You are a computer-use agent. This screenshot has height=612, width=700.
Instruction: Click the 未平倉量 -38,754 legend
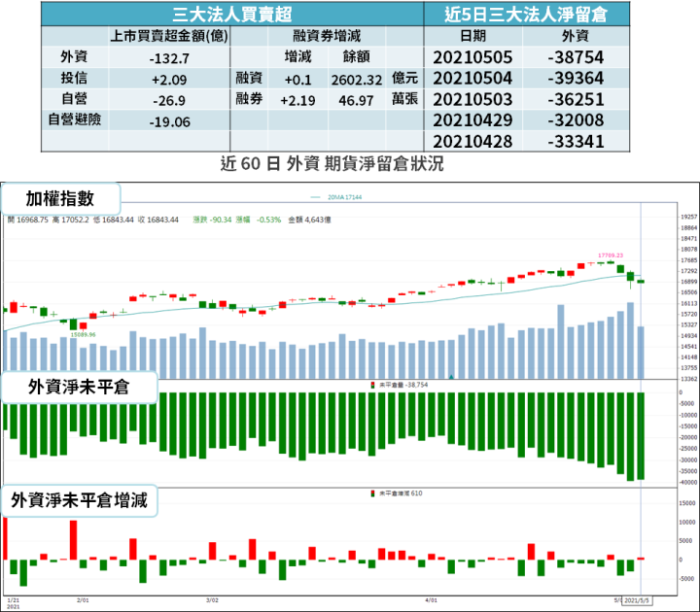pos(400,385)
